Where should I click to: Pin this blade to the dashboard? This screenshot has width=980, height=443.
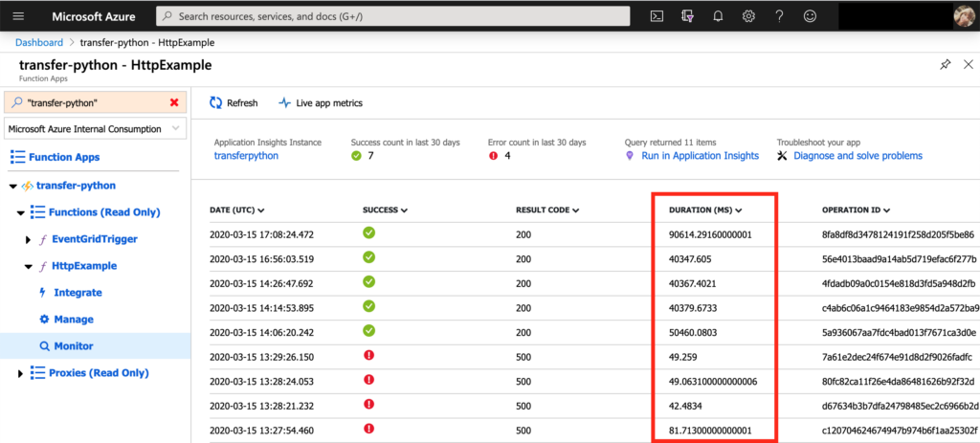click(x=945, y=64)
